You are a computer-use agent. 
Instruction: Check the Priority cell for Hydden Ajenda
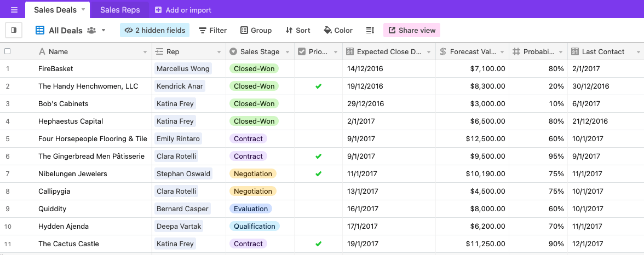coord(318,226)
